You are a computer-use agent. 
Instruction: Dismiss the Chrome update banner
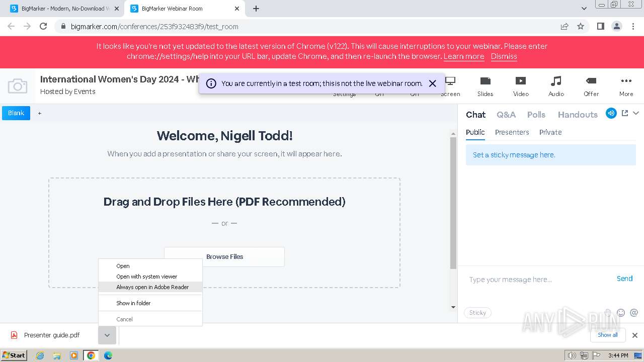(504, 56)
